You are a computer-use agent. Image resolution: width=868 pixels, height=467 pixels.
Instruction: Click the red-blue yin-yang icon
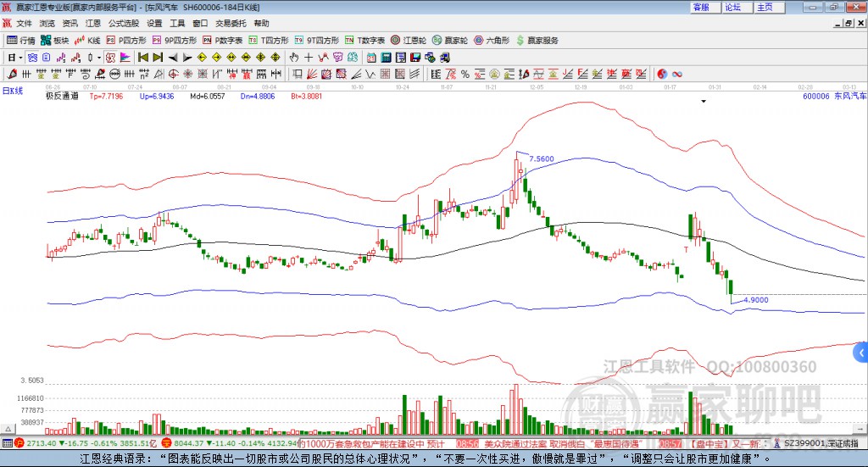pyautogui.click(x=662, y=74)
